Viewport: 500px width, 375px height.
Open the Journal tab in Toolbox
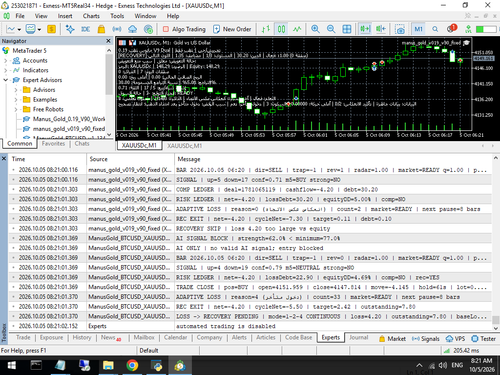pyautogui.click(x=359, y=338)
